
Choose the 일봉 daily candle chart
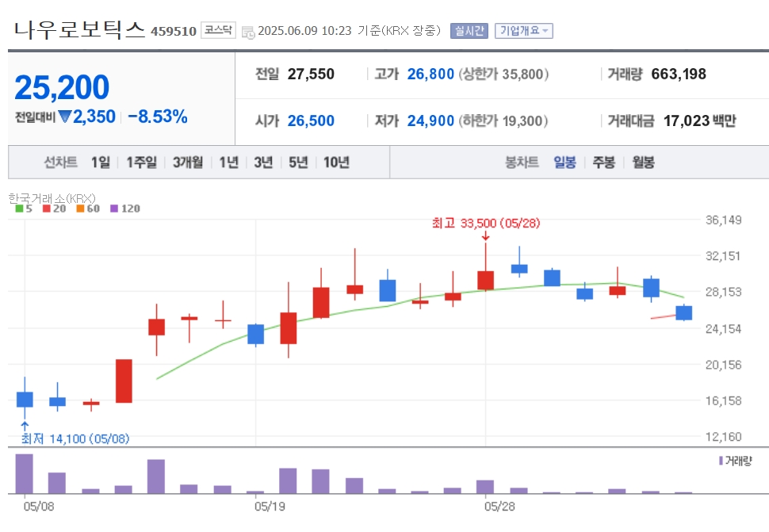pyautogui.click(x=564, y=163)
